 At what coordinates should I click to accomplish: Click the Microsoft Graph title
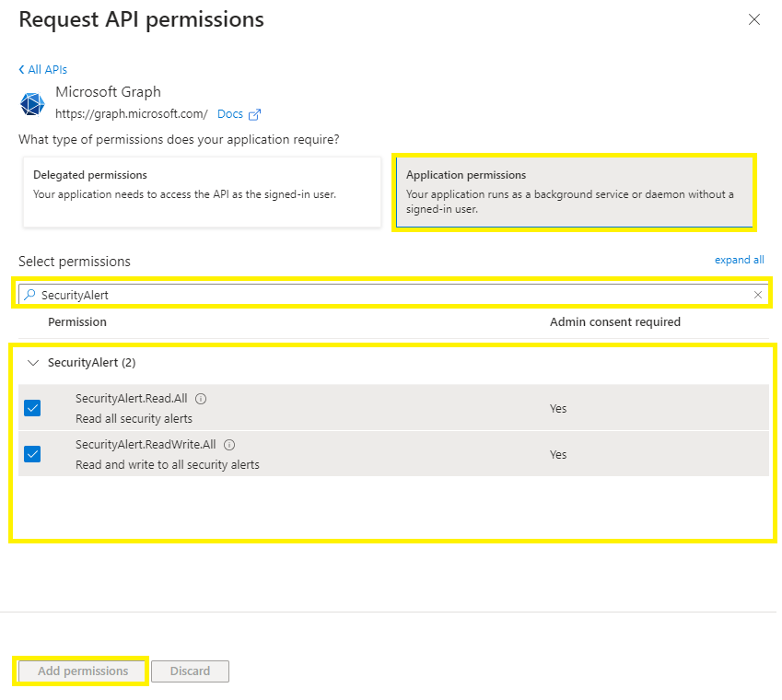click(x=108, y=92)
